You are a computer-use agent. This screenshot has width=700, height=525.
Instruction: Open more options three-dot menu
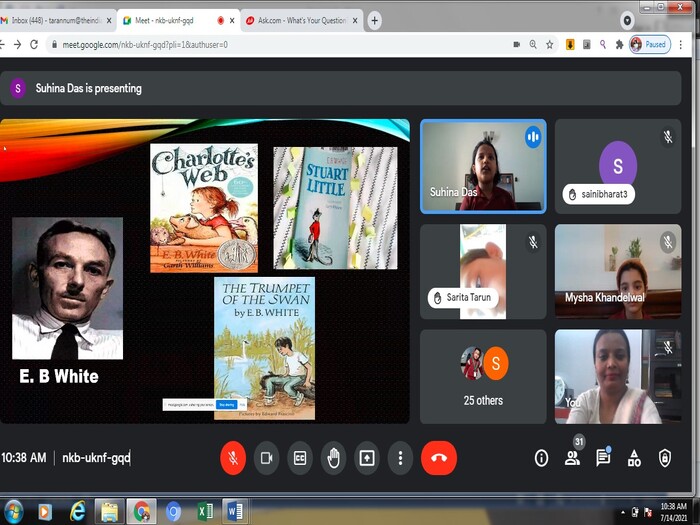[400, 458]
